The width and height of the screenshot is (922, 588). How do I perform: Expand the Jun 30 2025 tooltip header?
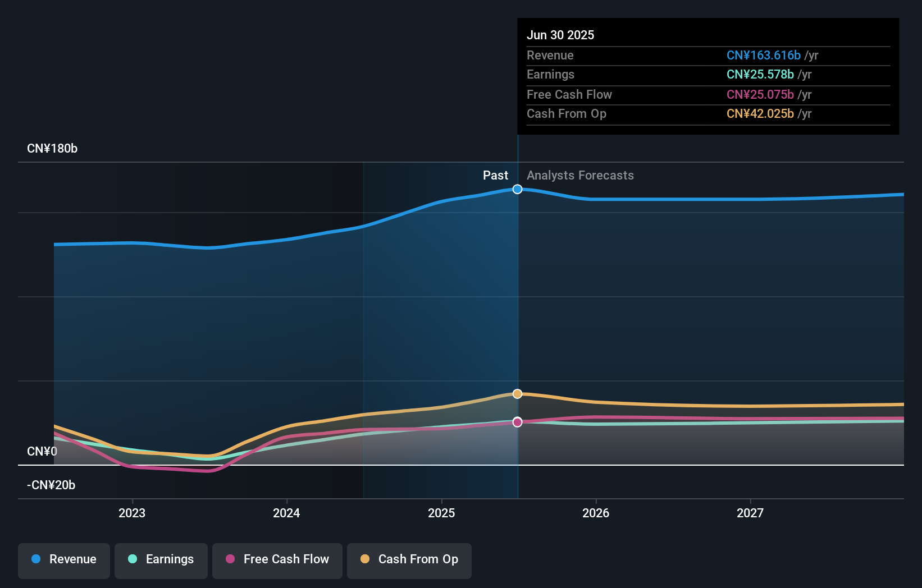tap(560, 35)
